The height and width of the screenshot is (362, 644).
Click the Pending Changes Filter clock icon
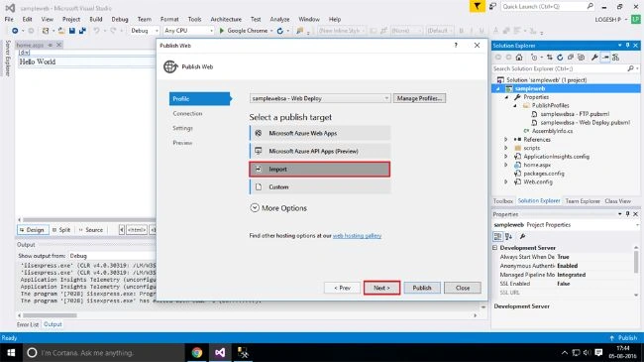pos(534,58)
